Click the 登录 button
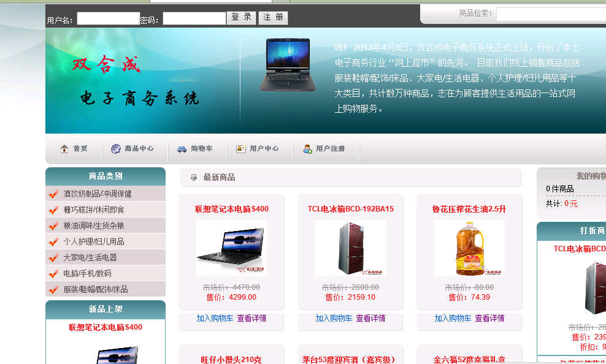 241,17
